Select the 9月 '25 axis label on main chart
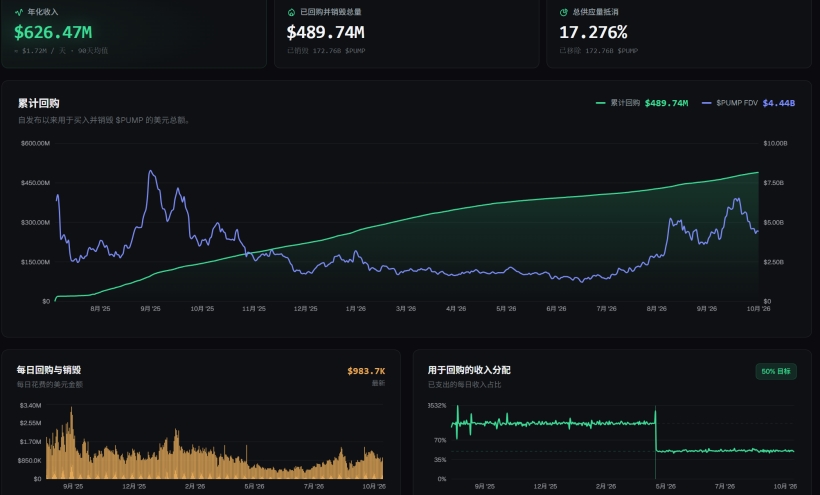The image size is (820, 495). coord(151,309)
